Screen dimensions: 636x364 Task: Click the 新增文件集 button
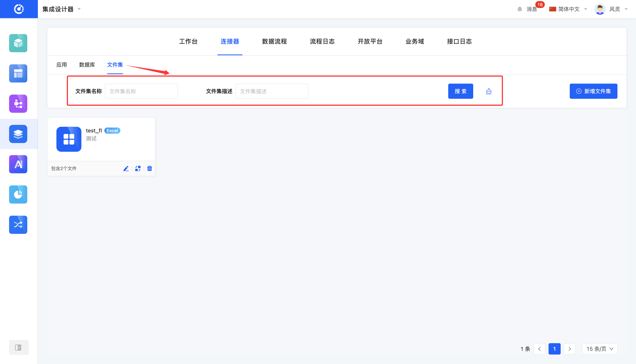tap(593, 91)
